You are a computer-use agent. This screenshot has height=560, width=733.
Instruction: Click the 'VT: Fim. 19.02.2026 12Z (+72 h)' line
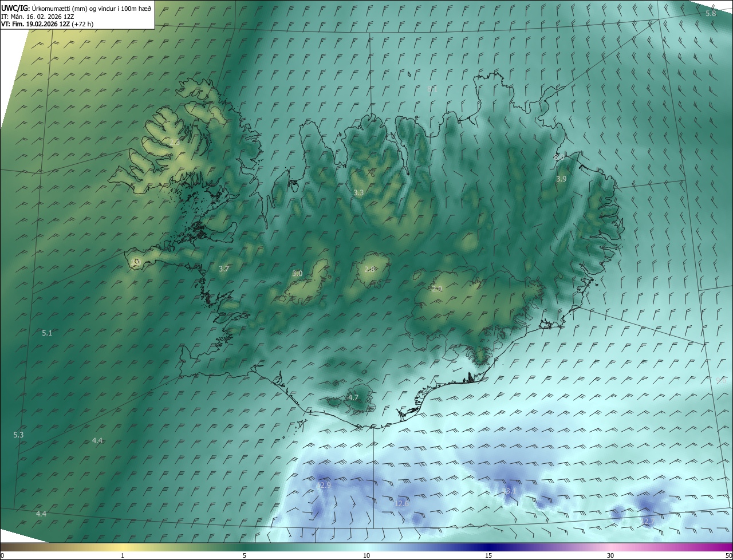(x=47, y=24)
